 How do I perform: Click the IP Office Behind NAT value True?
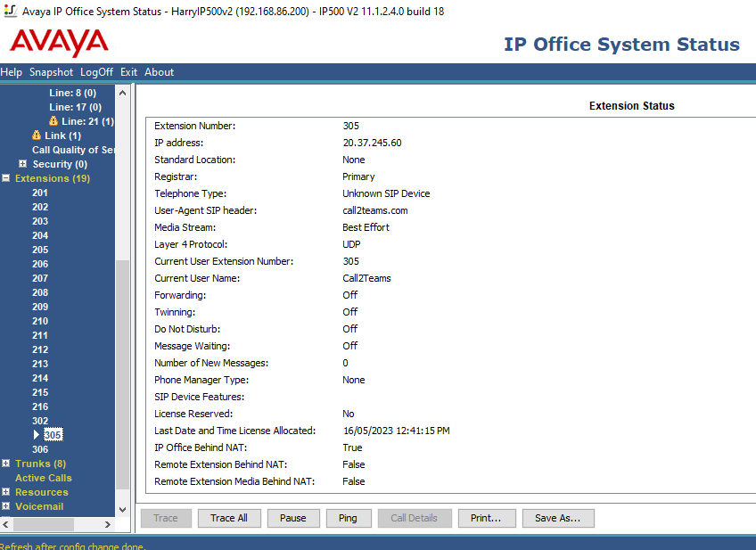(352, 447)
